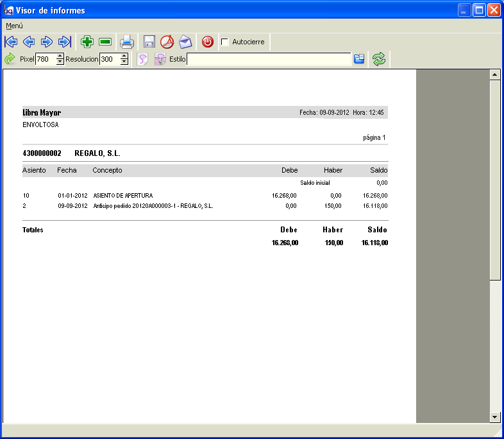Jump to the last report page
The height and width of the screenshot is (439, 504).
tap(65, 42)
